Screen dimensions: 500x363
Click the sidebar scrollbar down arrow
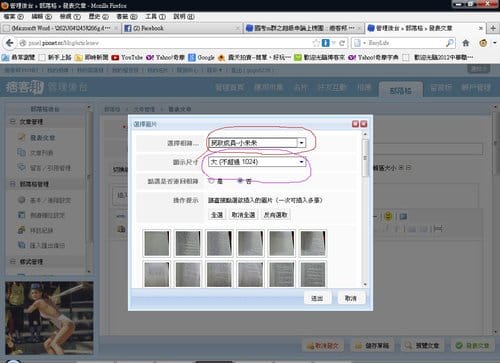point(89,271)
